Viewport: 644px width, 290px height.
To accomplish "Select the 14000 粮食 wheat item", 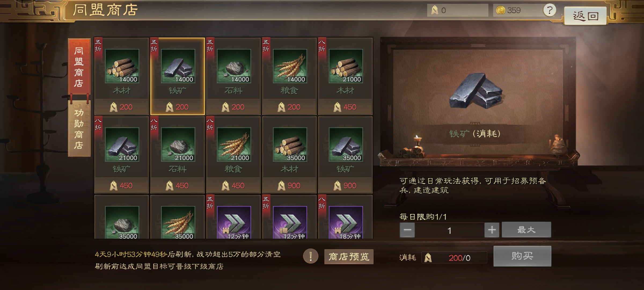I will pos(289,76).
